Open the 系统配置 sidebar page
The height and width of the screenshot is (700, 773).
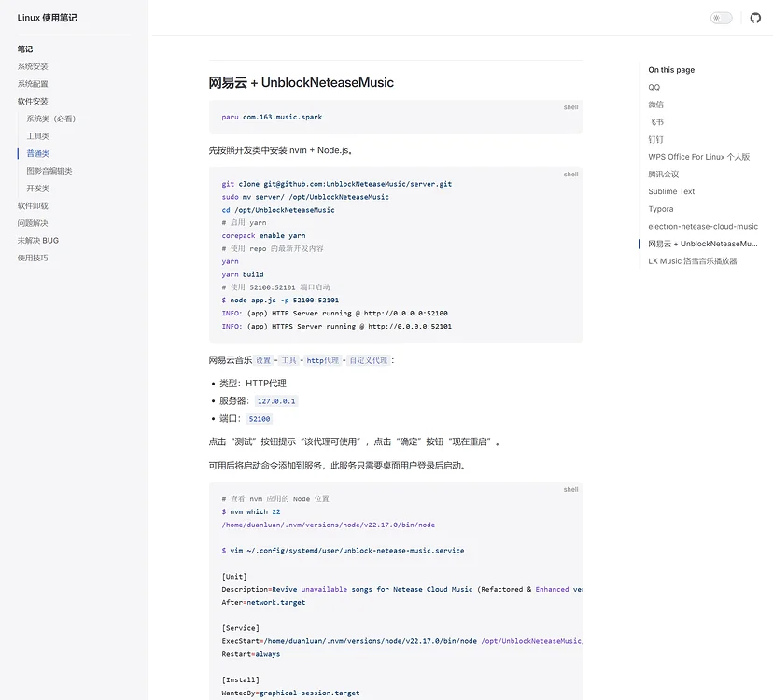click(x=33, y=84)
